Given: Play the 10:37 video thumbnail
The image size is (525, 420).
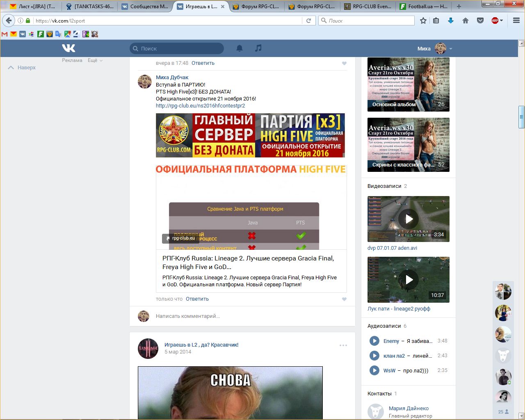Looking at the screenshot, I should (x=409, y=280).
